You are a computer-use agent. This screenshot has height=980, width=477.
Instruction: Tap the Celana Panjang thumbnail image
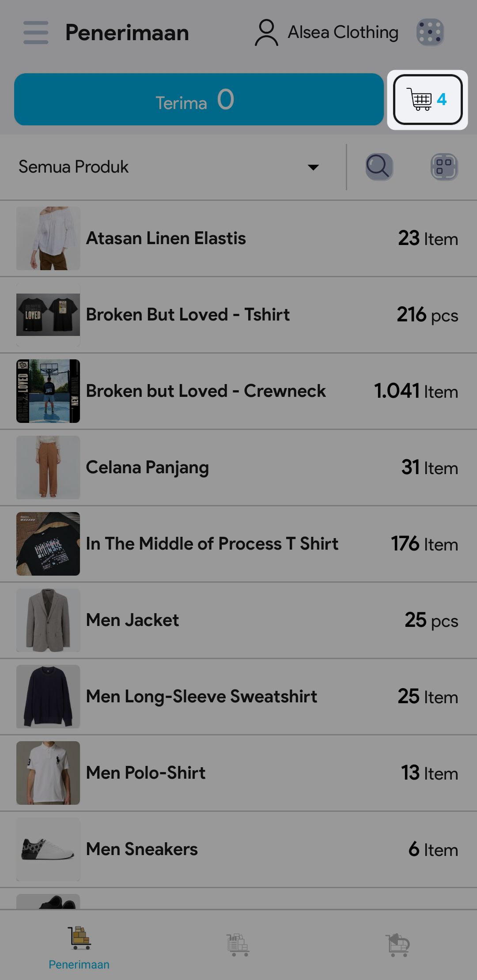click(x=48, y=467)
